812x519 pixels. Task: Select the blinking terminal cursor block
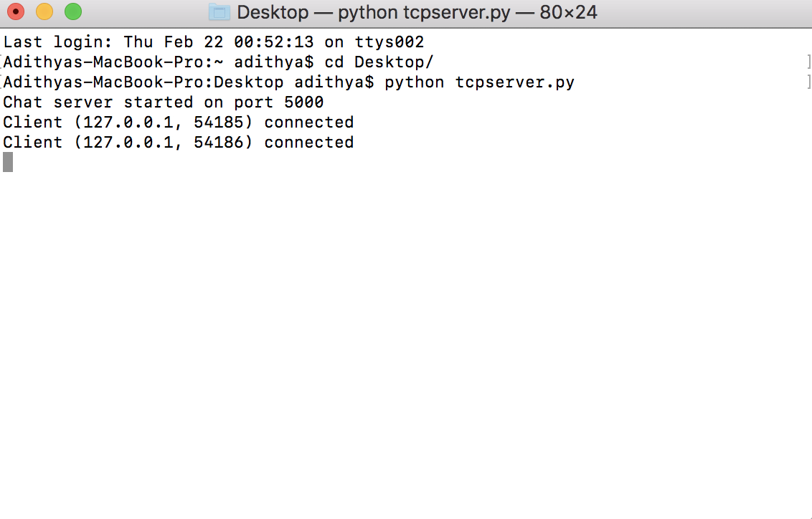coord(6,162)
